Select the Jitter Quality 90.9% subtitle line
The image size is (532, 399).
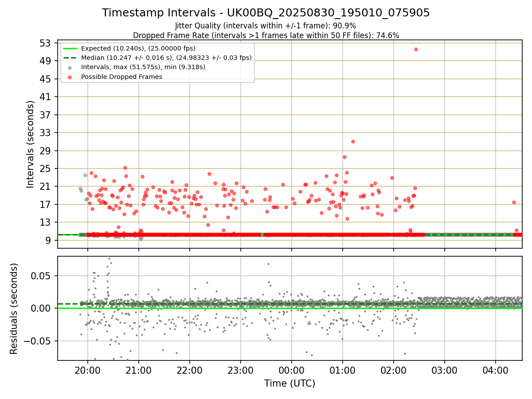tap(266, 26)
